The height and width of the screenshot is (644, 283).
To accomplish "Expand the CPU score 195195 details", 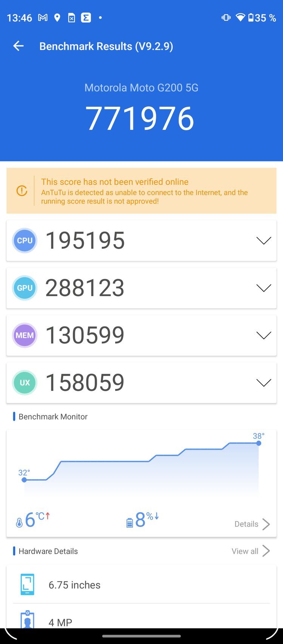I will click(263, 240).
